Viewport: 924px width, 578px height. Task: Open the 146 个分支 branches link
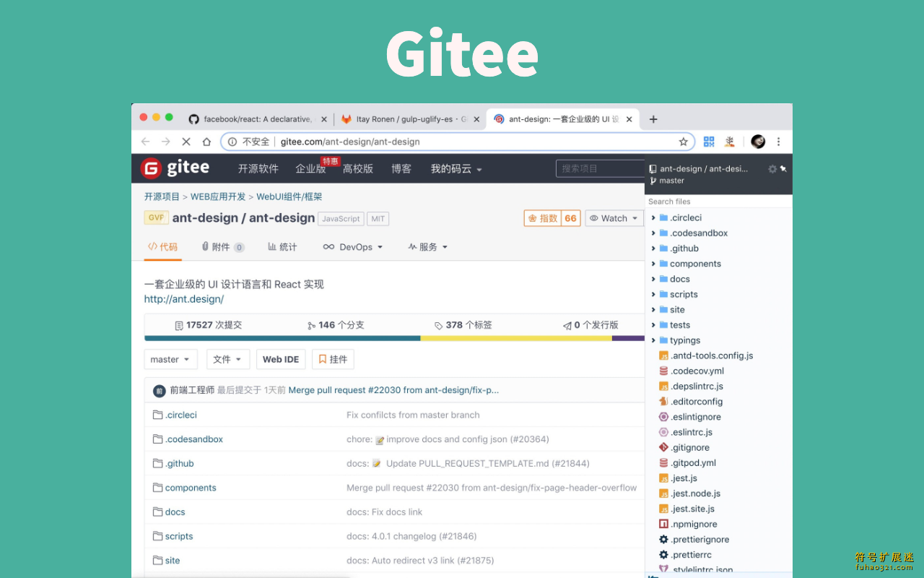coord(336,325)
